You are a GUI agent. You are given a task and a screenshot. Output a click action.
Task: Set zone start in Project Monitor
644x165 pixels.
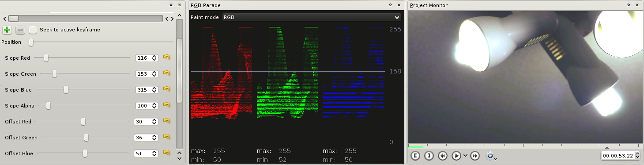click(x=415, y=156)
